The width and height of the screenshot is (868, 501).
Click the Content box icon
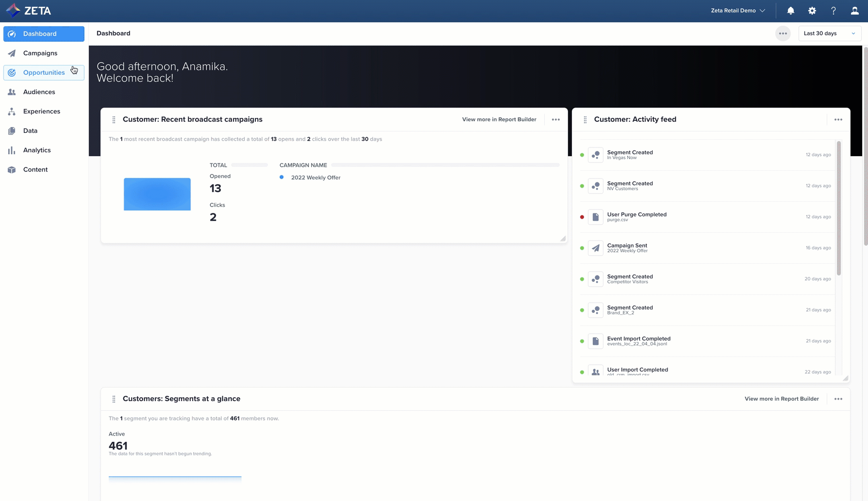tap(12, 170)
